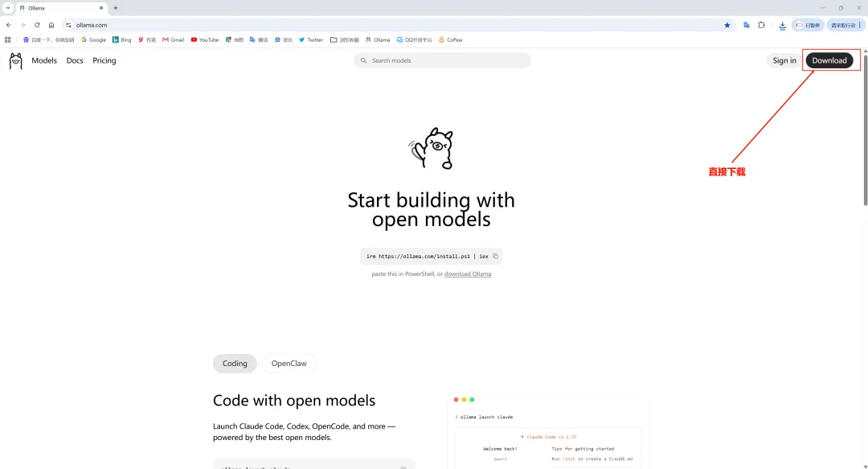
Task: Click the waving llama illustration
Action: [432, 148]
